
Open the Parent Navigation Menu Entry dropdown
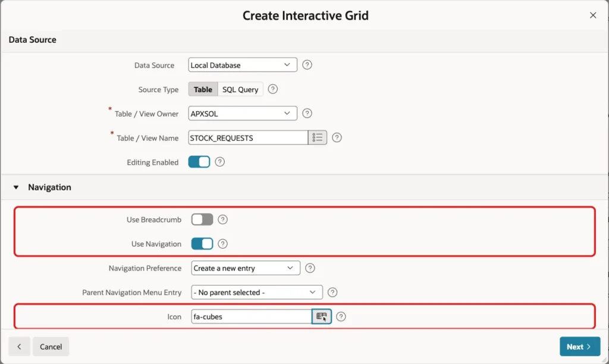point(257,293)
